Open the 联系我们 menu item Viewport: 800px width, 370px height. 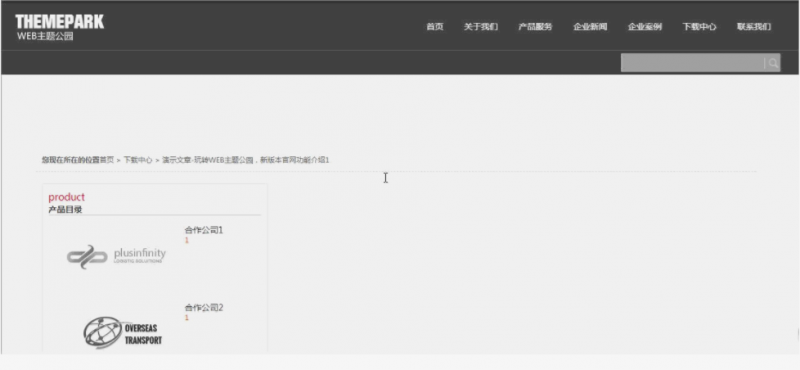tap(754, 27)
